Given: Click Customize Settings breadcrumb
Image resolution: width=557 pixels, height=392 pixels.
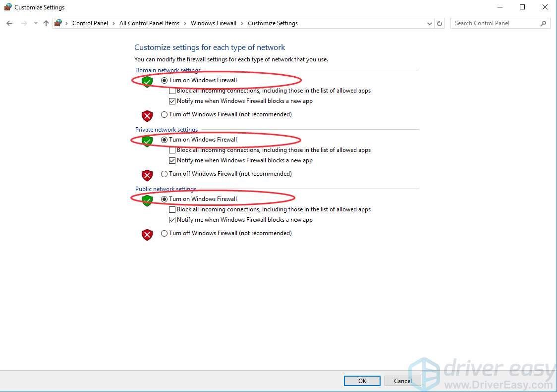Looking at the screenshot, I should tap(273, 23).
